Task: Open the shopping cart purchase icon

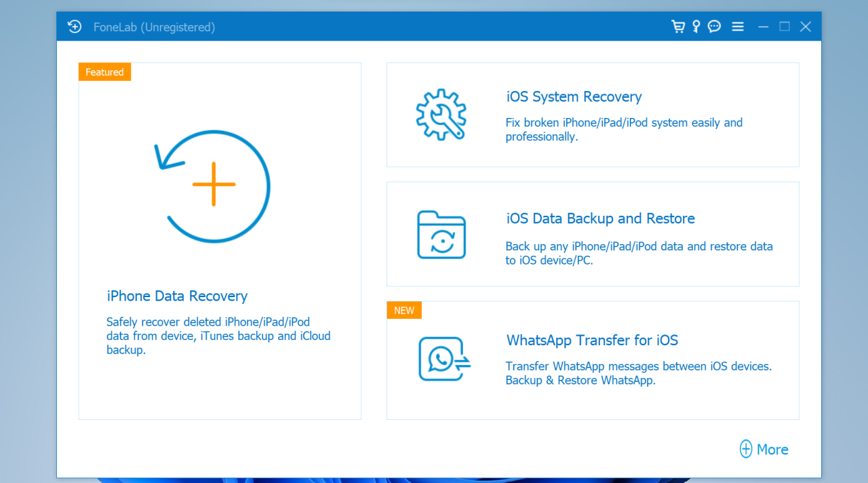Action: click(x=677, y=26)
